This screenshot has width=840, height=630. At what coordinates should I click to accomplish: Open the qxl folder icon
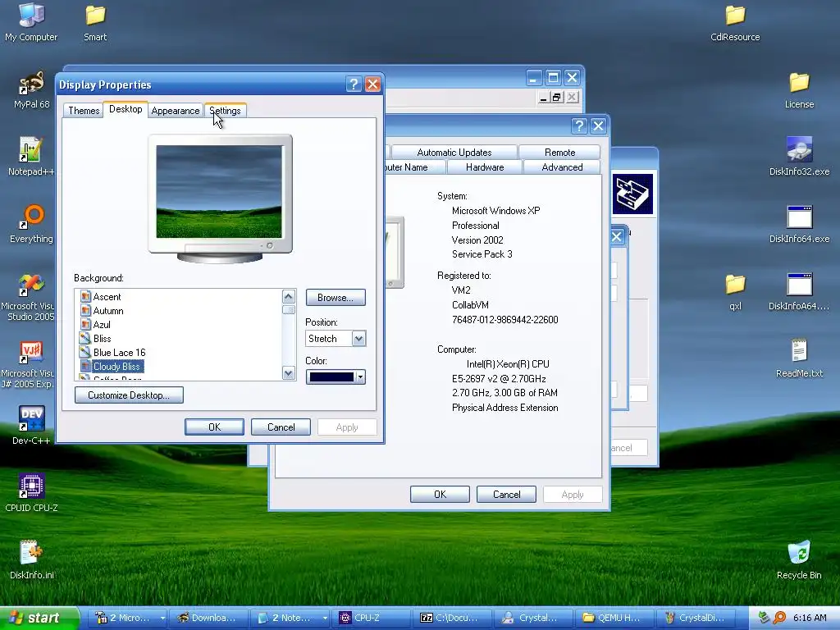coord(735,291)
